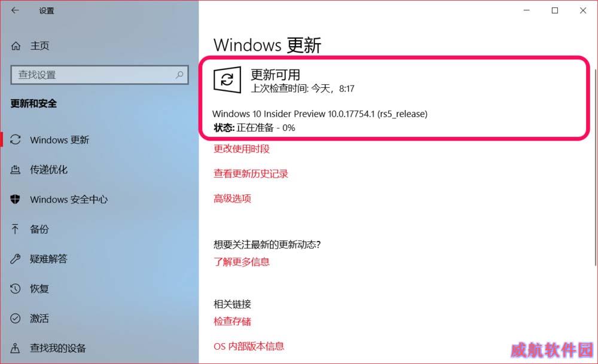Click the magnifier icon in the search box
Image resolution: width=598 pixels, height=364 pixels.
point(179,75)
